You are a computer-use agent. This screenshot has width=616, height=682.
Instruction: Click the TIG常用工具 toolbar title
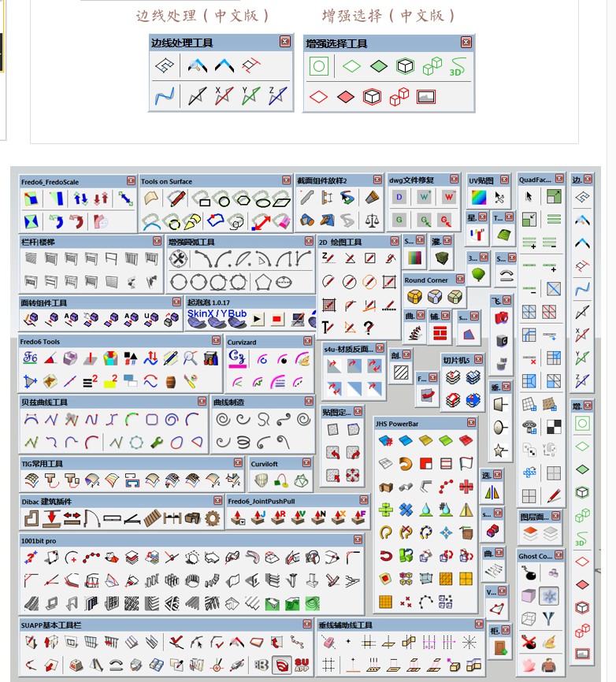(43, 464)
